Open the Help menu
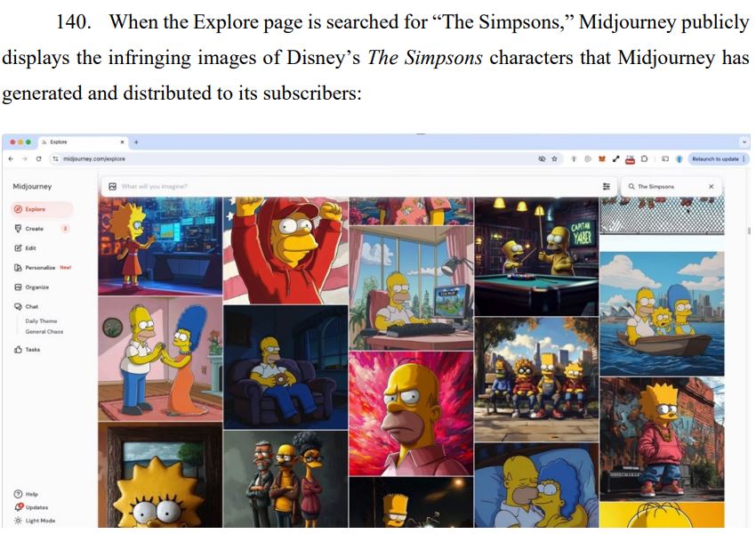The width and height of the screenshot is (756, 534). [x=26, y=494]
